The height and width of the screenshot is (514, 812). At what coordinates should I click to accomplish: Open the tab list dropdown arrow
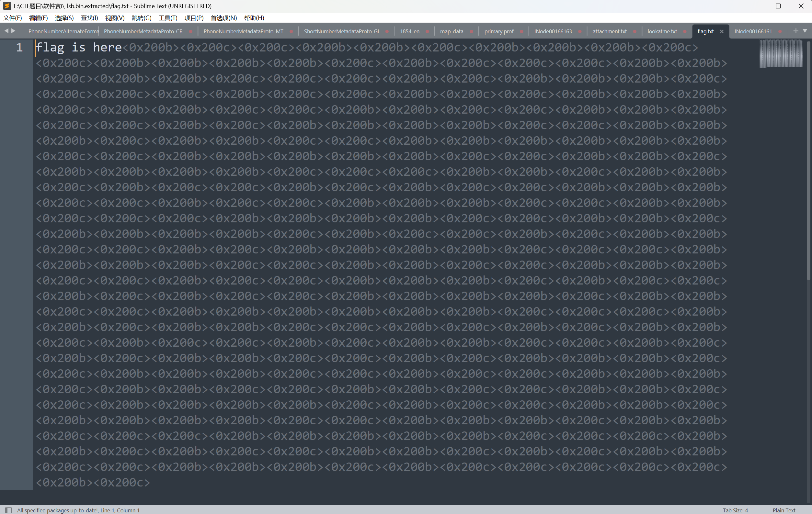tap(805, 31)
